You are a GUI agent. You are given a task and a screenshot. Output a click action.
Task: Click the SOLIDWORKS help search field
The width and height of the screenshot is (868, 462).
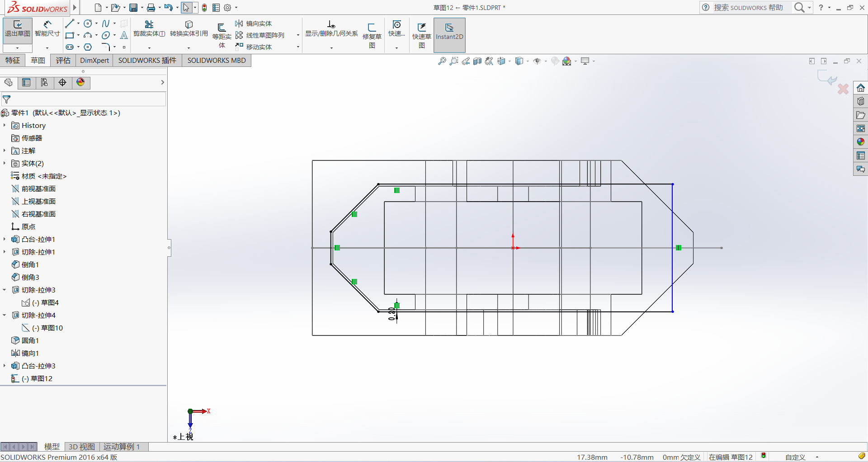pyautogui.click(x=748, y=8)
